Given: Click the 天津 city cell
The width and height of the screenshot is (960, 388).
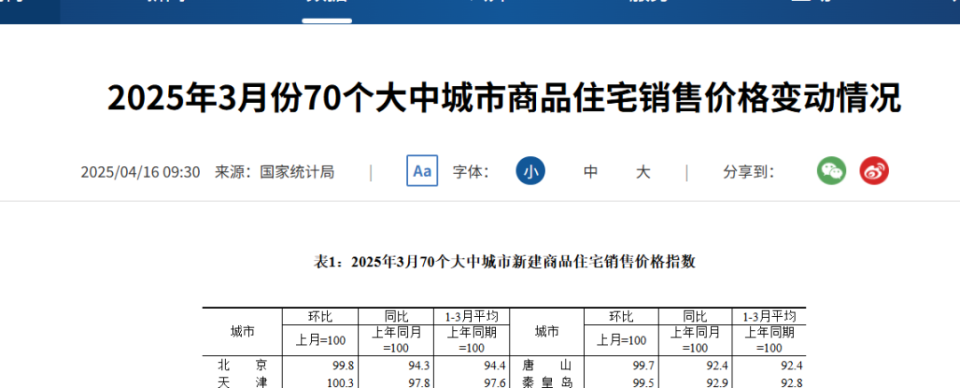Looking at the screenshot, I should 242,382.
